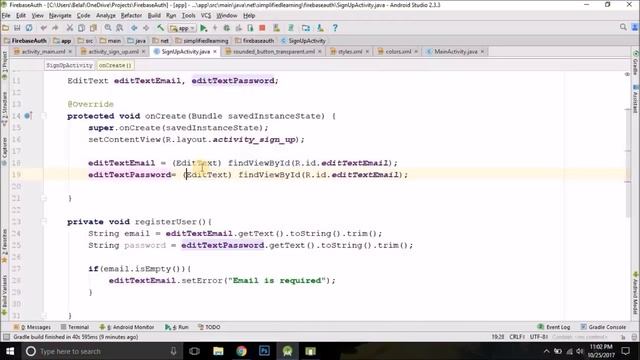The width and height of the screenshot is (640, 360).
Task: Toggle the Favorites tool window
Action: click(4, 247)
